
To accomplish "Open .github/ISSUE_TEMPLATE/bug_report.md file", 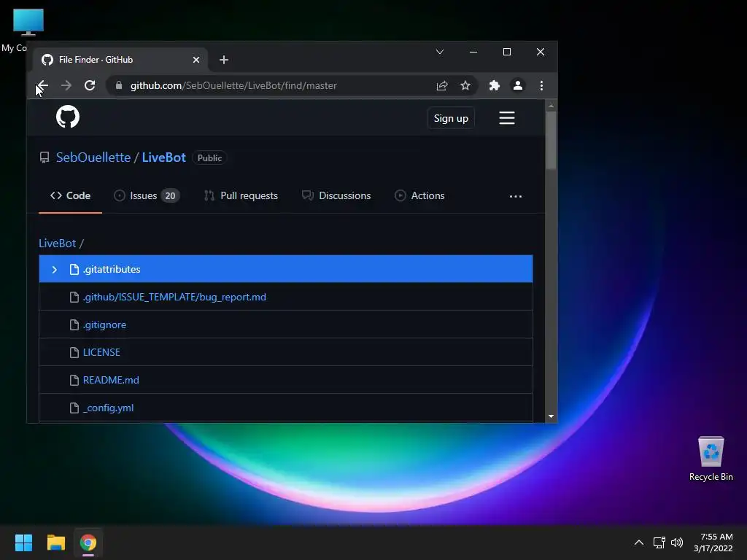I will [174, 297].
